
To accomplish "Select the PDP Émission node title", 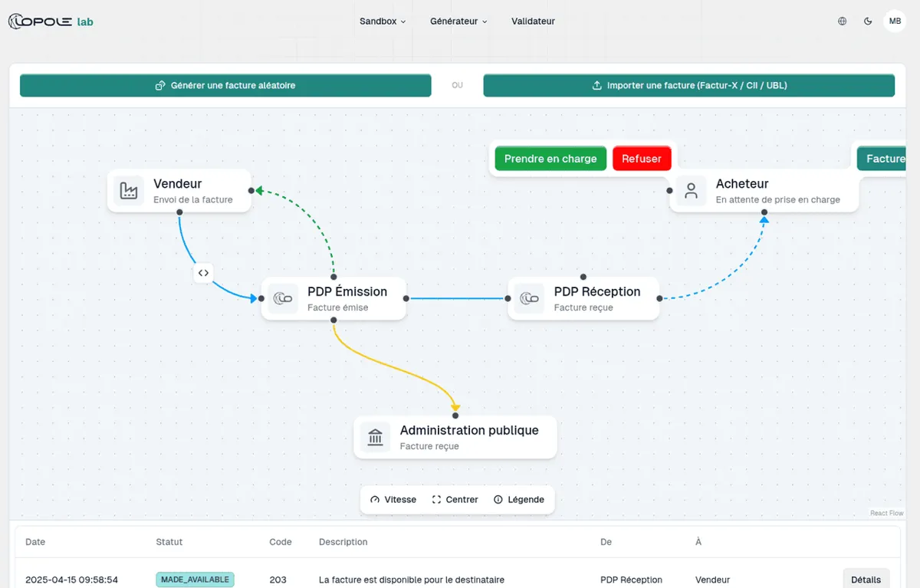I will (347, 291).
